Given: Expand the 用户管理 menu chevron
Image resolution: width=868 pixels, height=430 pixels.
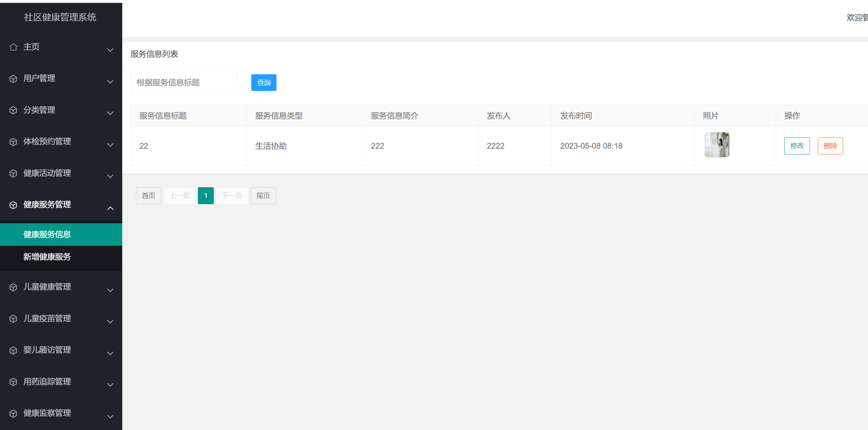Looking at the screenshot, I should [x=110, y=82].
